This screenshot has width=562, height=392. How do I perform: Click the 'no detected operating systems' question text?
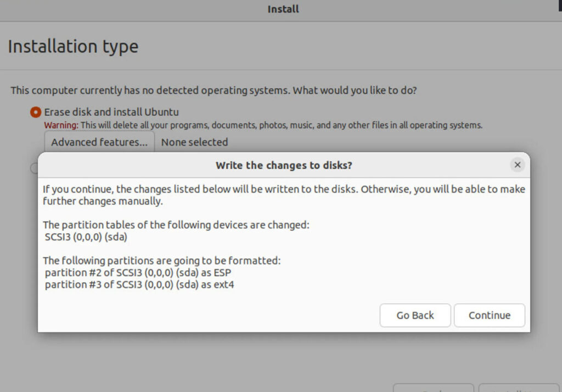[x=213, y=91]
